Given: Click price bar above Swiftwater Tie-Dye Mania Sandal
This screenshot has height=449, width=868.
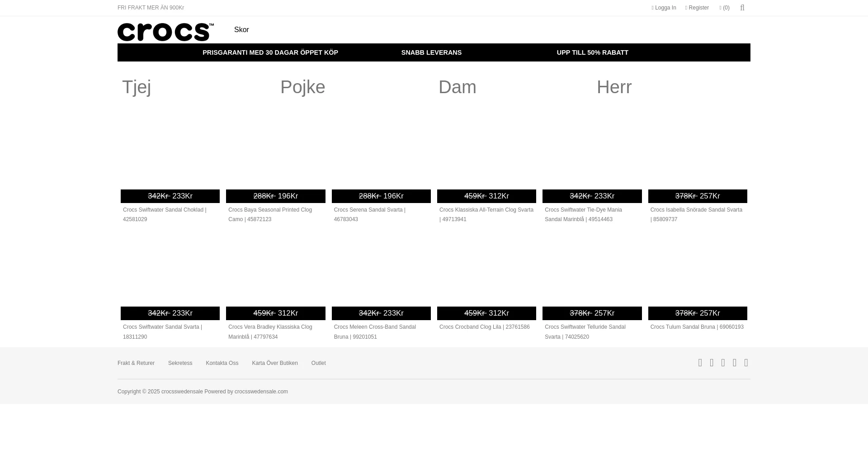Looking at the screenshot, I should (592, 196).
